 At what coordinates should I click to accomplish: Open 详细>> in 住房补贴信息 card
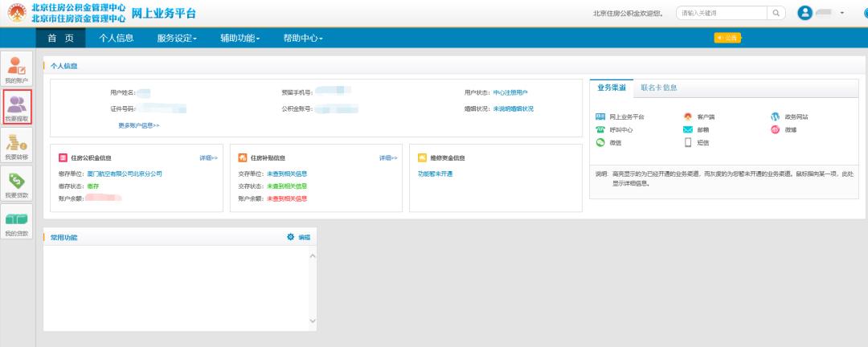pos(388,158)
